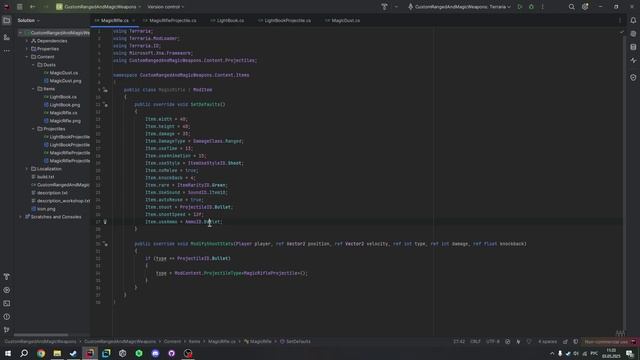640x360 pixels.
Task: Click the 27:42 caret position indicator
Action: pyautogui.click(x=459, y=342)
